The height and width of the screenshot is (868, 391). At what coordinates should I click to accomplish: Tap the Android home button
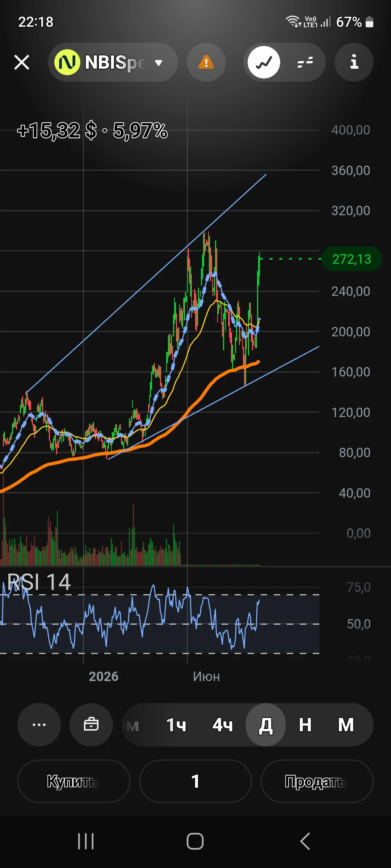pyautogui.click(x=195, y=841)
